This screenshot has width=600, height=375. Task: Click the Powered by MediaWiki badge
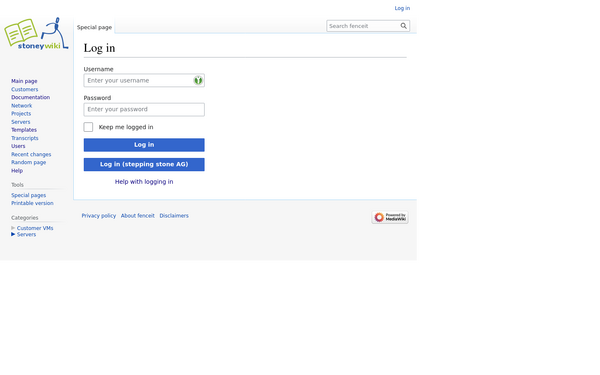pyautogui.click(x=390, y=217)
